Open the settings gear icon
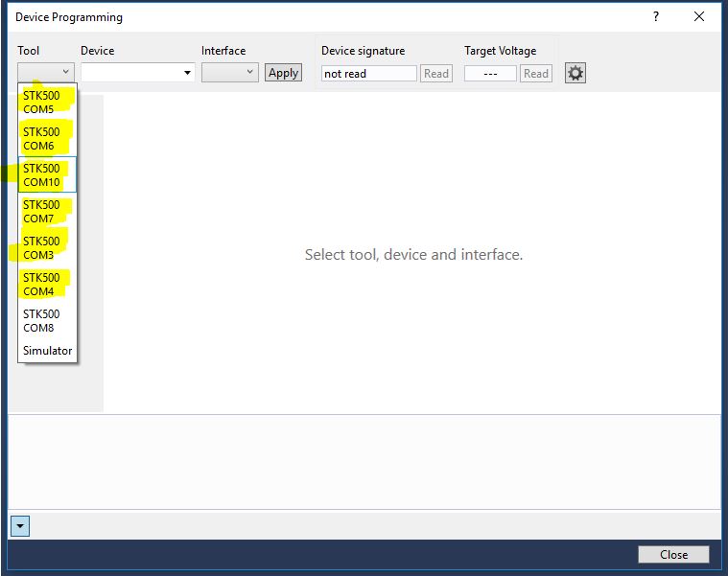Screen dimensions: 728x576 click(x=575, y=73)
